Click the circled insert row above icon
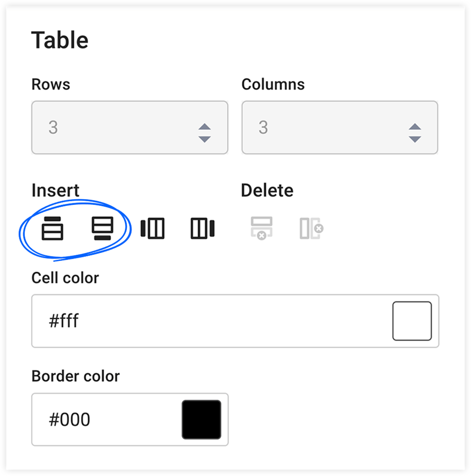This screenshot has height=476, width=471. [53, 229]
